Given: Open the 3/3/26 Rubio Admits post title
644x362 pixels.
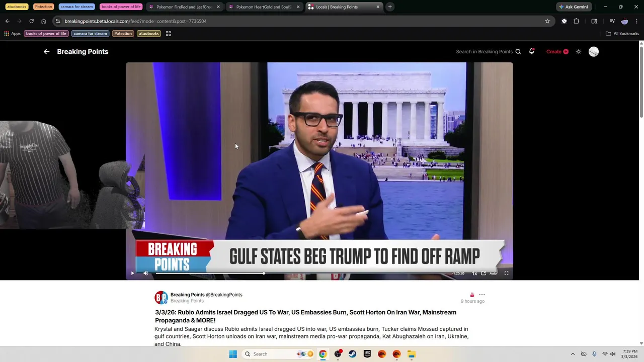Looking at the screenshot, I should [x=305, y=316].
